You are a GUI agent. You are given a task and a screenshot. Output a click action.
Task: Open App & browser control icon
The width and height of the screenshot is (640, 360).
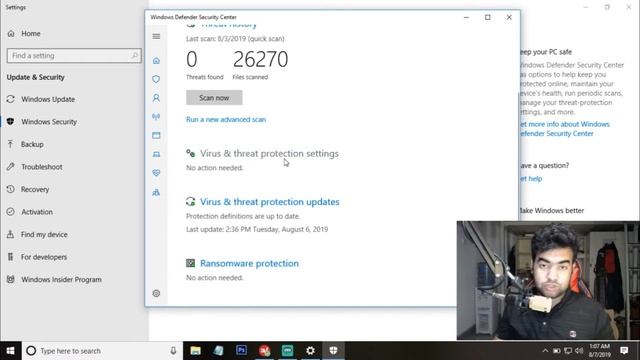[156, 136]
